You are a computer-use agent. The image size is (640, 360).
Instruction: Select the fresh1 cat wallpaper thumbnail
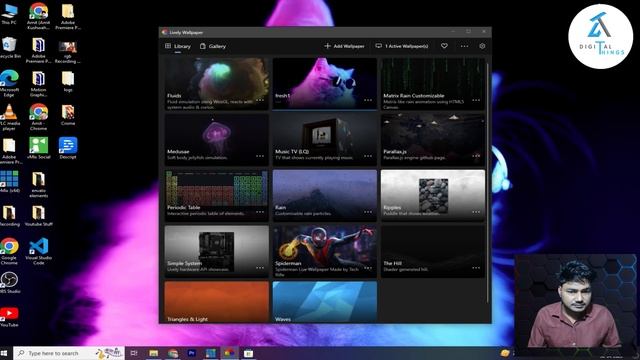coord(325,84)
